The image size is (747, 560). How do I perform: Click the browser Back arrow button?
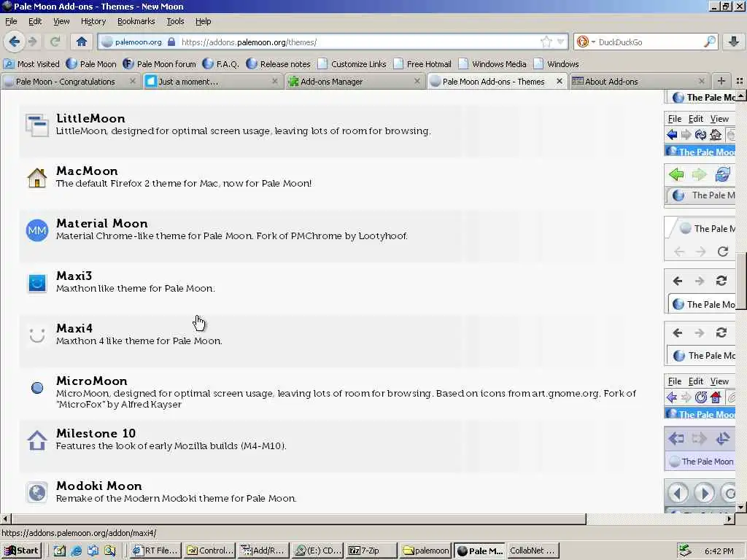[x=15, y=42]
